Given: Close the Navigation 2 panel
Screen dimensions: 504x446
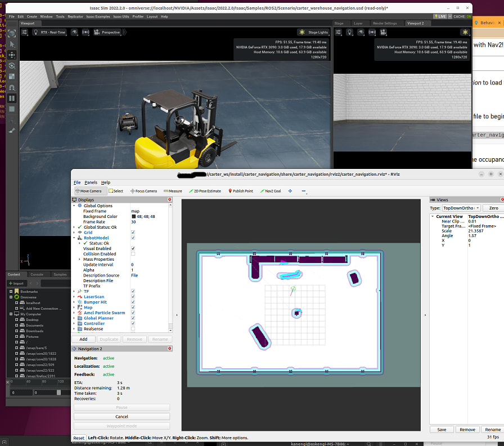Looking at the screenshot, I should [x=170, y=349].
